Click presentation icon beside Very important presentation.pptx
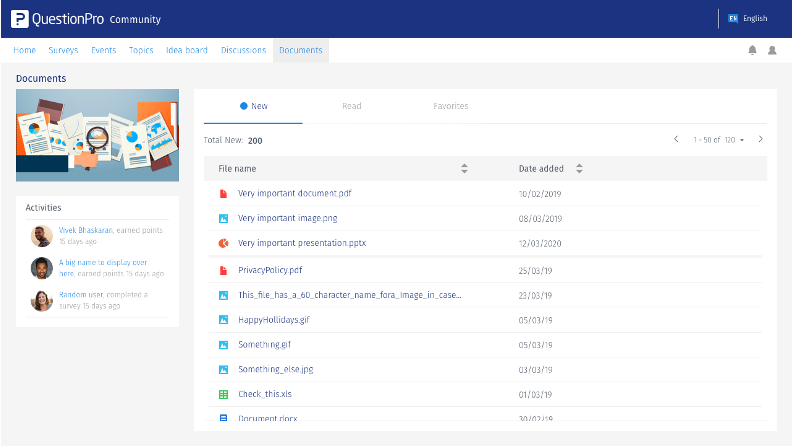This screenshot has height=446, width=792. (x=223, y=243)
